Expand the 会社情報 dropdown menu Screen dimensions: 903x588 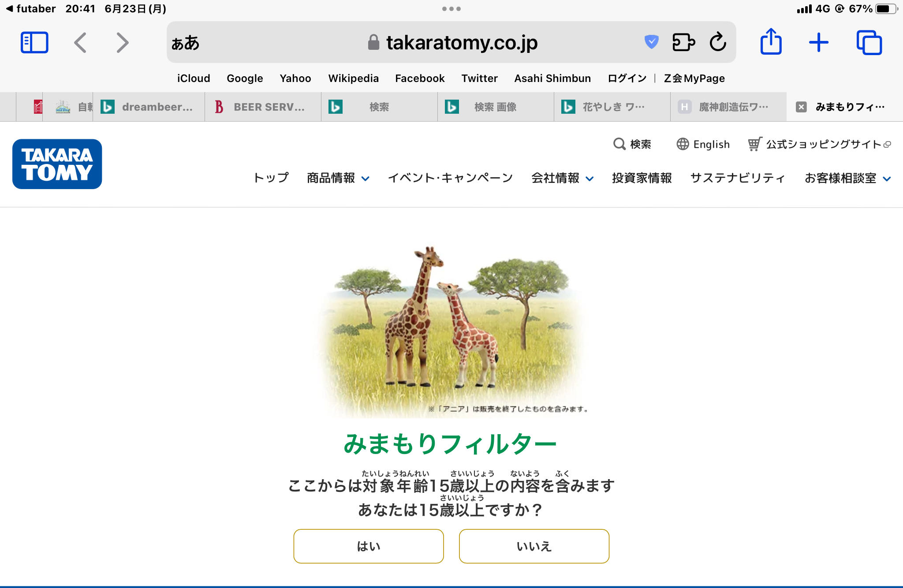562,178
